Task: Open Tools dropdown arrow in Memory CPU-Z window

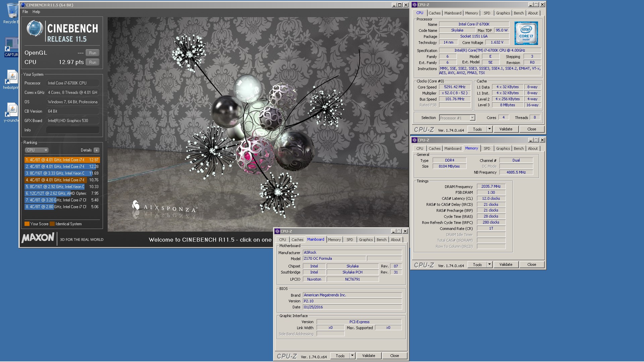Action: click(489, 264)
